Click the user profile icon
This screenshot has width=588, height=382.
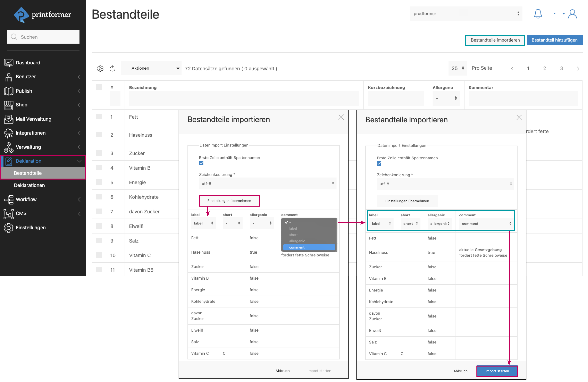click(x=572, y=14)
